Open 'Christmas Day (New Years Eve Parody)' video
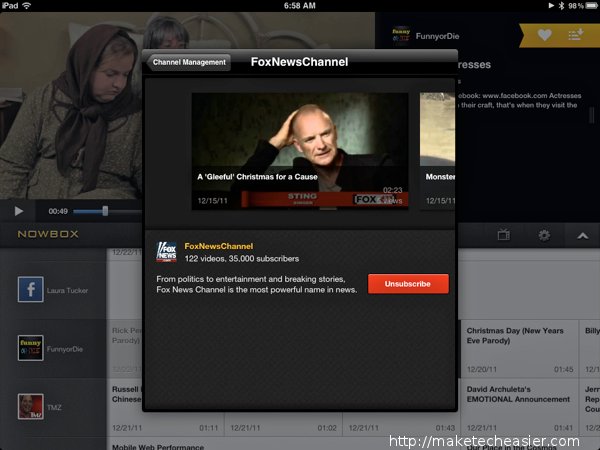600x450 pixels. 519,349
